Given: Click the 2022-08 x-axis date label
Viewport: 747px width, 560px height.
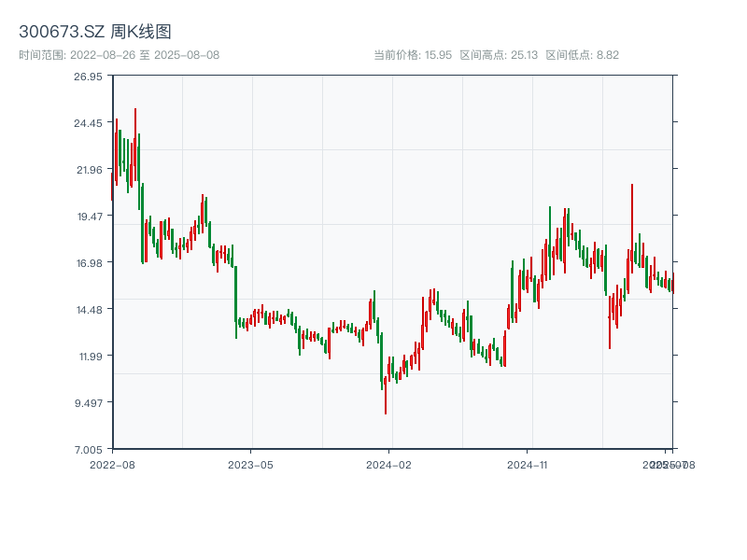Looking at the screenshot, I should [x=112, y=464].
